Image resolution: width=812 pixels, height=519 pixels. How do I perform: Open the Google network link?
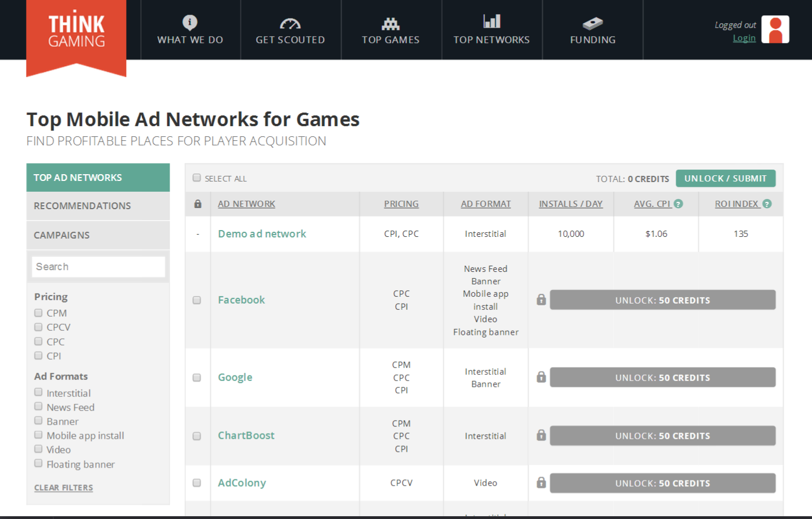coord(235,377)
